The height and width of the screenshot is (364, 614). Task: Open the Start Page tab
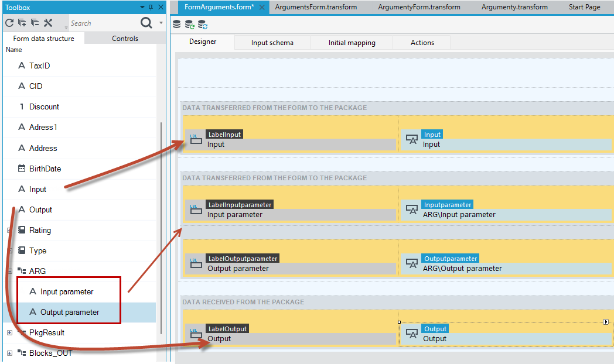[584, 7]
